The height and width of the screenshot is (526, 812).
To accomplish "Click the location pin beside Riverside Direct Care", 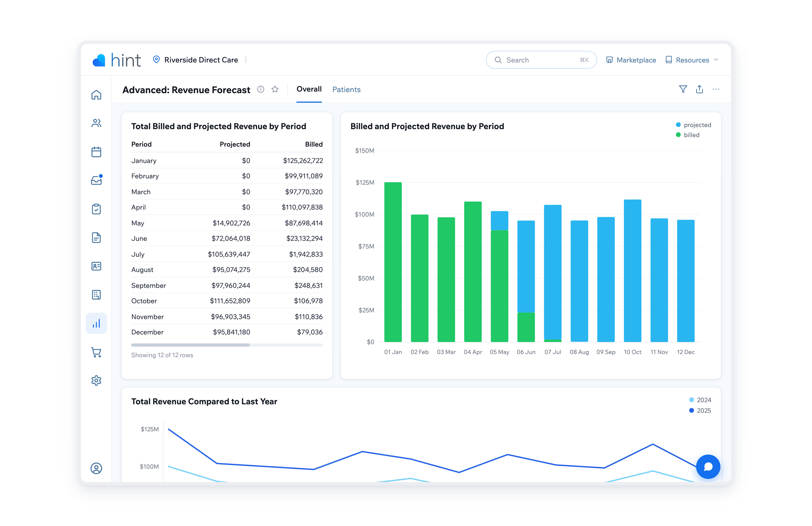I will click(156, 59).
